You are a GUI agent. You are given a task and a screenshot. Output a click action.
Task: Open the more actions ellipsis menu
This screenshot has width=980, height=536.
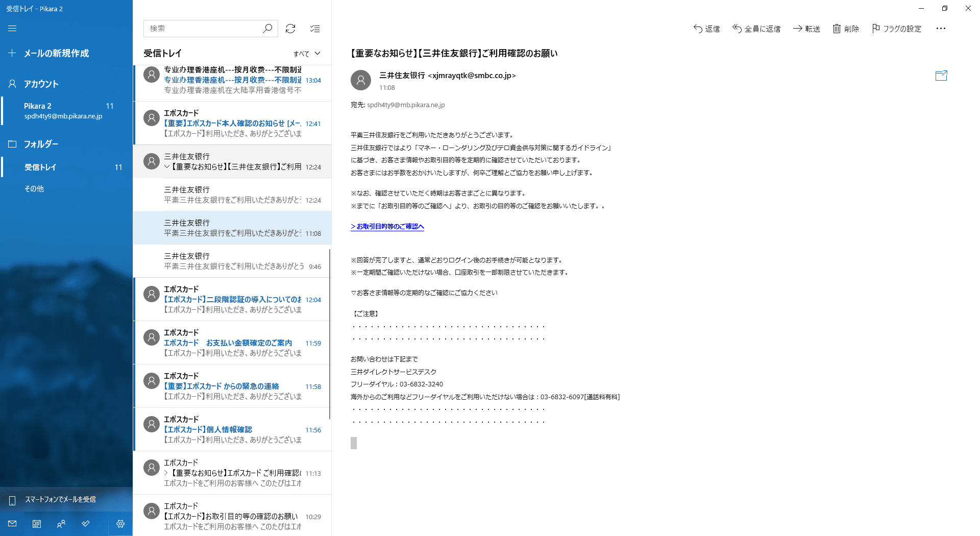pos(941,29)
